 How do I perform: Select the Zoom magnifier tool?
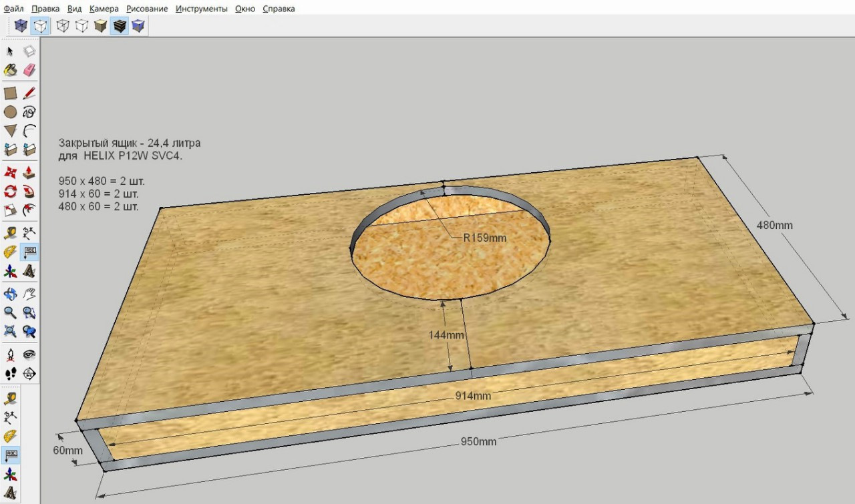pos(11,312)
